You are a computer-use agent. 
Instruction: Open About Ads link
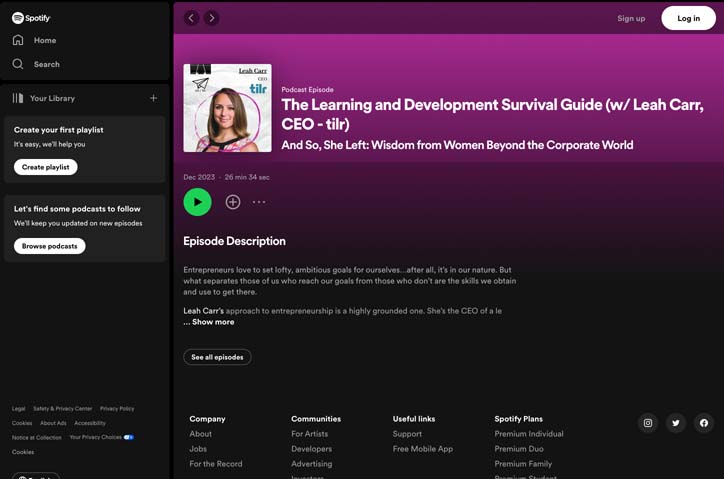click(53, 423)
